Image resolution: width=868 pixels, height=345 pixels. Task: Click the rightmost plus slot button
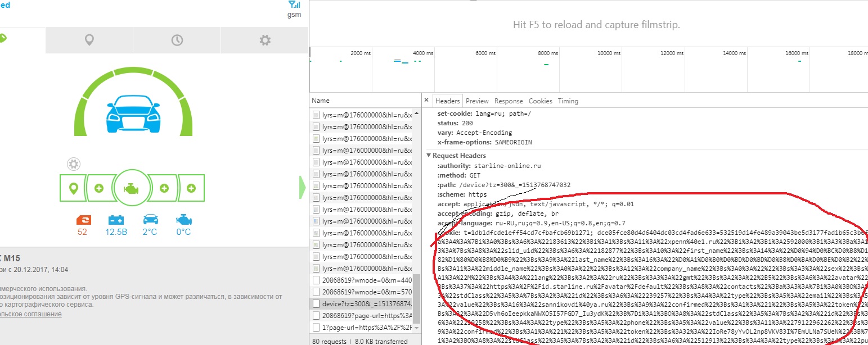(x=191, y=188)
